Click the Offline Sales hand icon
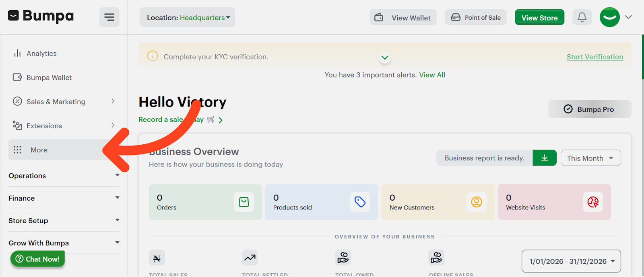Screen dimensions: 644x277 [436, 258]
